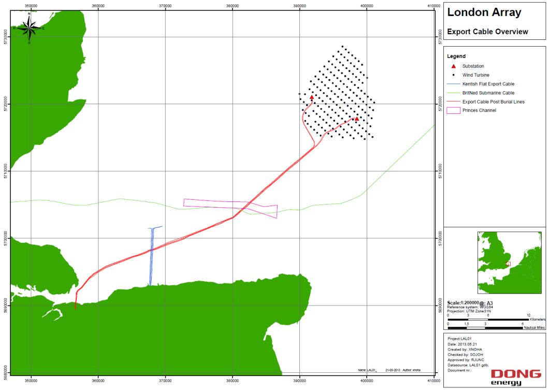Click the "Kilometers" scale label

538,320
